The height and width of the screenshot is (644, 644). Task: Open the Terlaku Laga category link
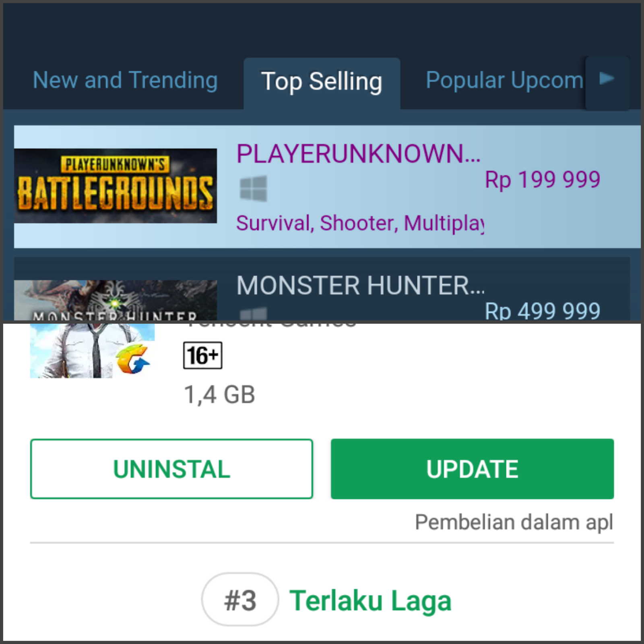coord(370,601)
